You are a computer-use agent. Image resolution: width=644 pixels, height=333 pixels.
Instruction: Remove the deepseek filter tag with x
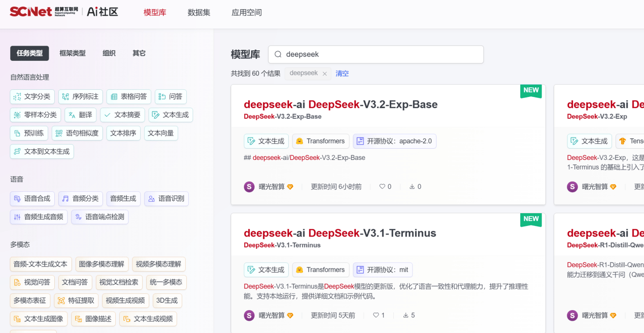click(325, 74)
